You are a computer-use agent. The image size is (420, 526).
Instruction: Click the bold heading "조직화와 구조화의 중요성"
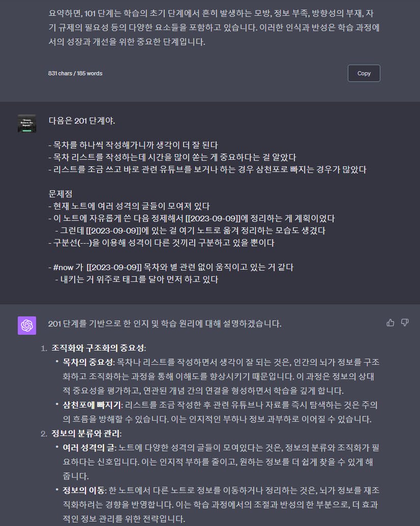click(98, 348)
